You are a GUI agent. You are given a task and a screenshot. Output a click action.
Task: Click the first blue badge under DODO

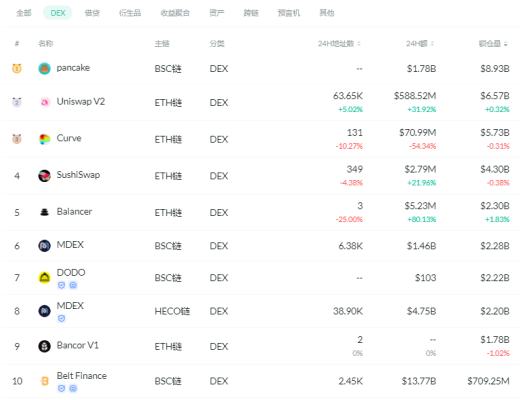[61, 285]
